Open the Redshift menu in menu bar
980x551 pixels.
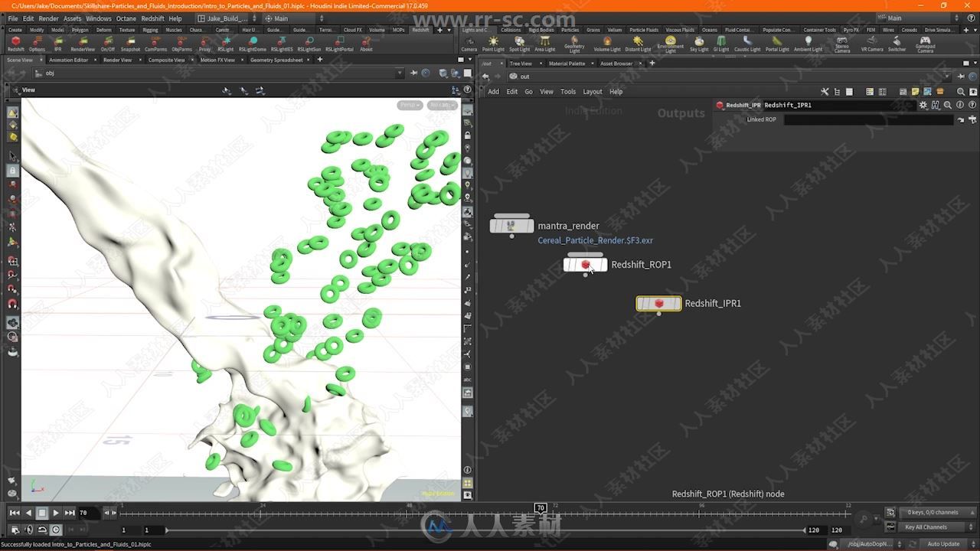pyautogui.click(x=152, y=18)
